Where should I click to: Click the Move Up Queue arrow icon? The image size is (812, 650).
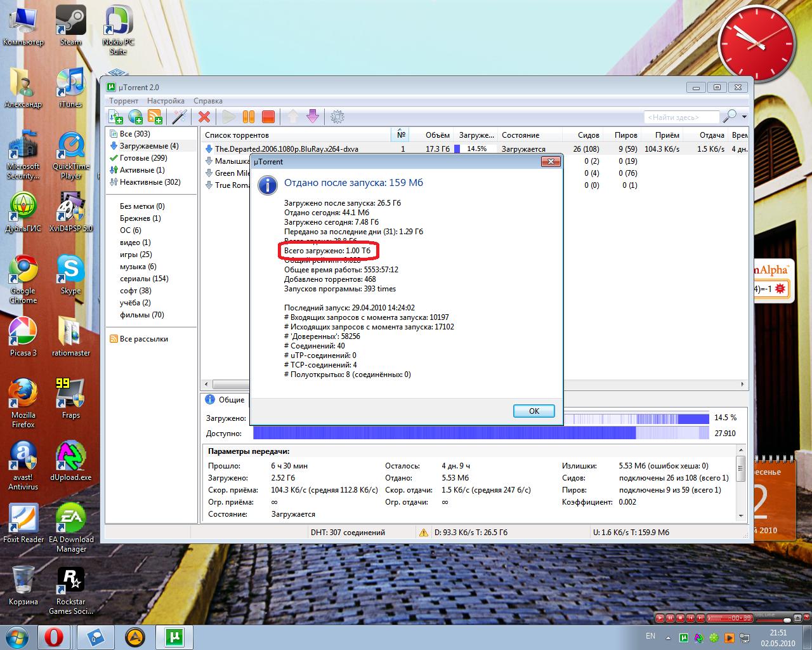point(292,116)
